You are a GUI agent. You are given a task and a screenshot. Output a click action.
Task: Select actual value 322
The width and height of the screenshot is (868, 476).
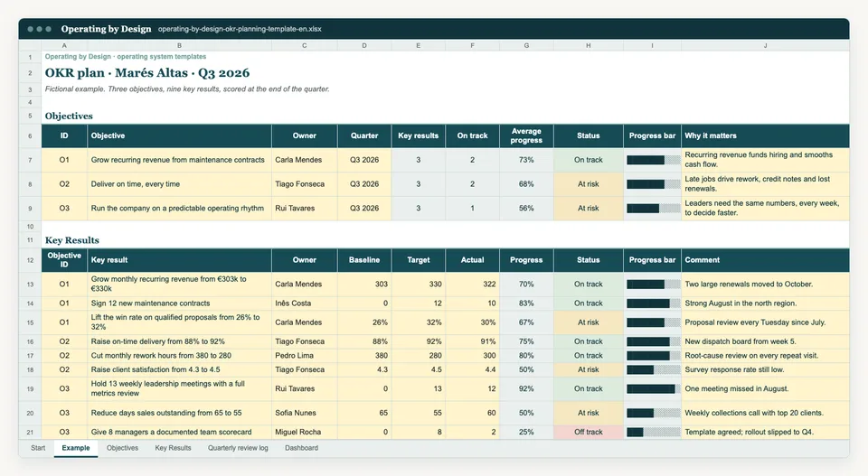(472, 285)
